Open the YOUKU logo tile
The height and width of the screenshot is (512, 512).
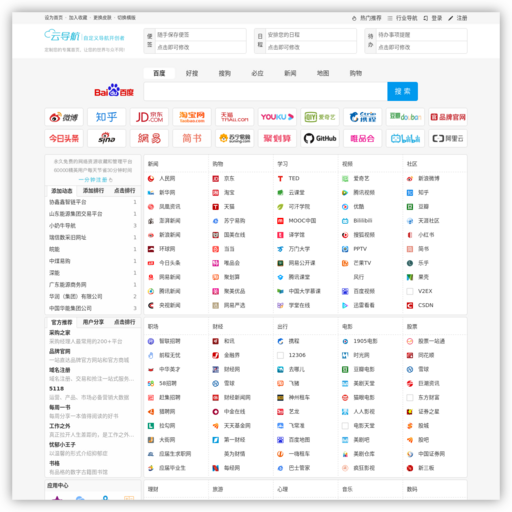(277, 117)
